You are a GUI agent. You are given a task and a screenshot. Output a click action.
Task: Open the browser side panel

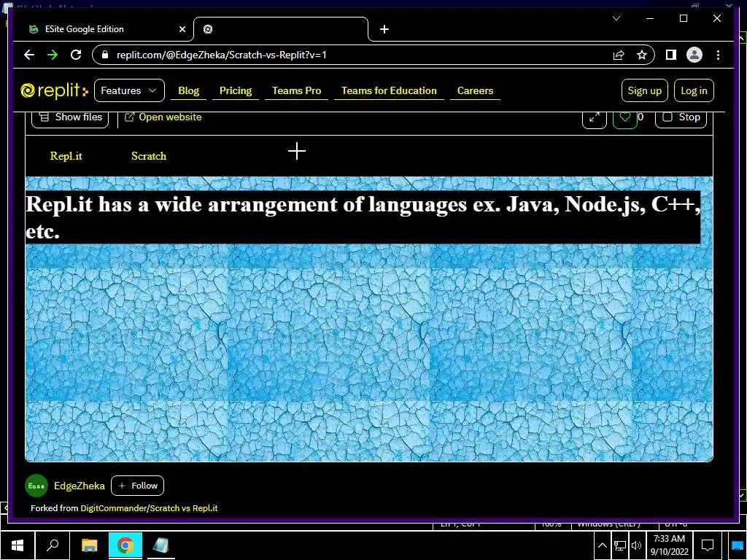pos(671,55)
